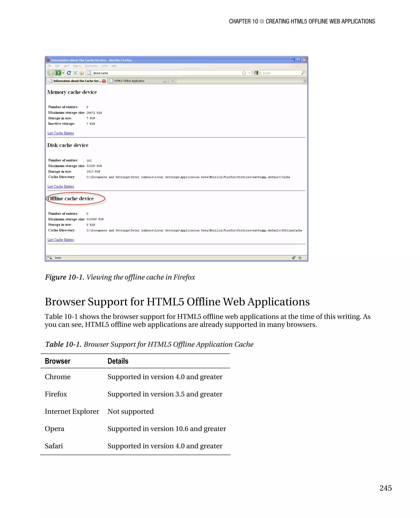Click the Stop loading X icon
This screenshot has height=518, width=420.
coord(75,73)
